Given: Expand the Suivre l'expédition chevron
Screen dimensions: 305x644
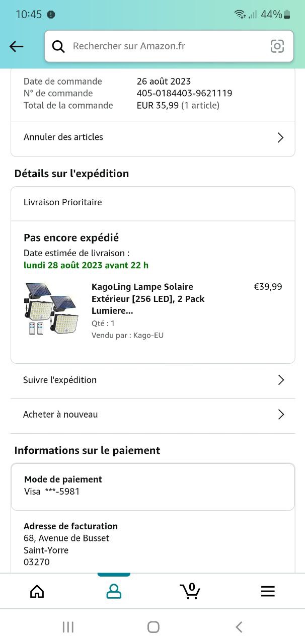Looking at the screenshot, I should click(281, 380).
